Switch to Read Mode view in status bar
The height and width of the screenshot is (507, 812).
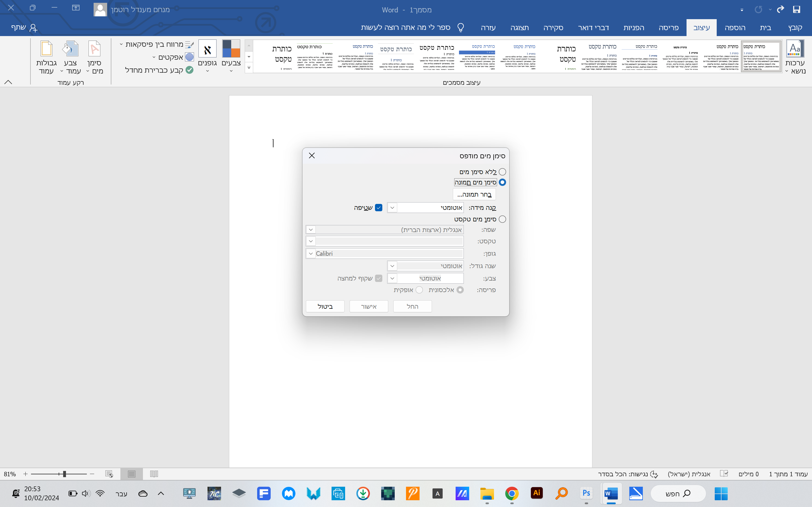coord(154,474)
